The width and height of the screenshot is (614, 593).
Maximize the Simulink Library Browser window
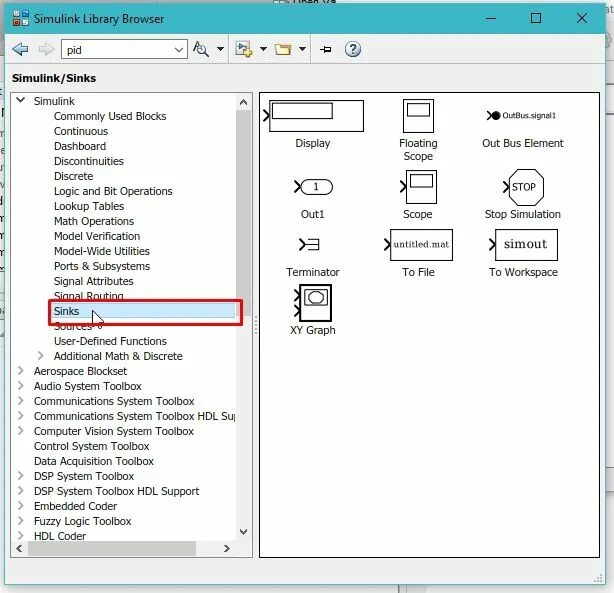(x=536, y=18)
